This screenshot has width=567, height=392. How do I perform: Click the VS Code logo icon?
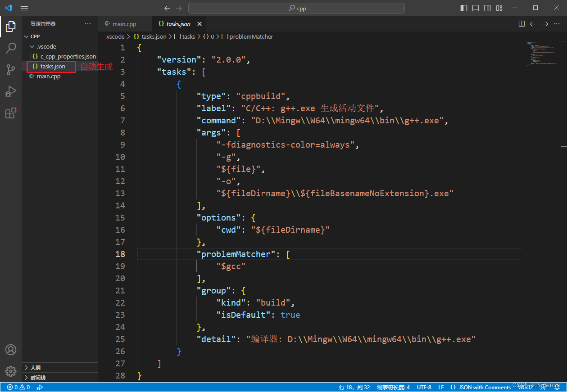(8, 8)
